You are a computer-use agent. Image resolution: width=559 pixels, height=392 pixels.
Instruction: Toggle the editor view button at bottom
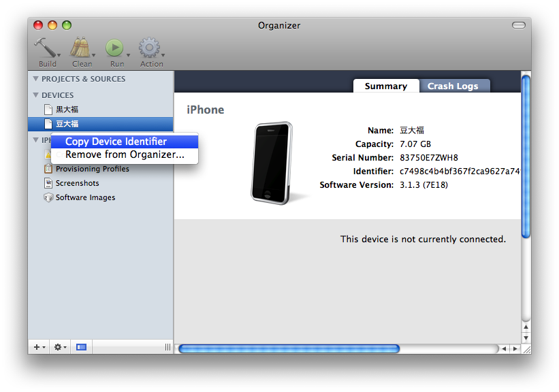[81, 347]
